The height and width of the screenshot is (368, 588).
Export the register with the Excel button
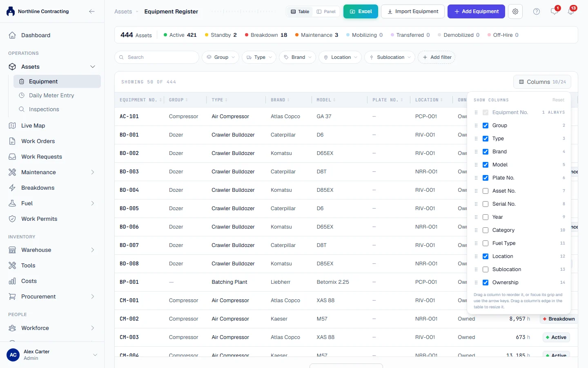pyautogui.click(x=361, y=11)
